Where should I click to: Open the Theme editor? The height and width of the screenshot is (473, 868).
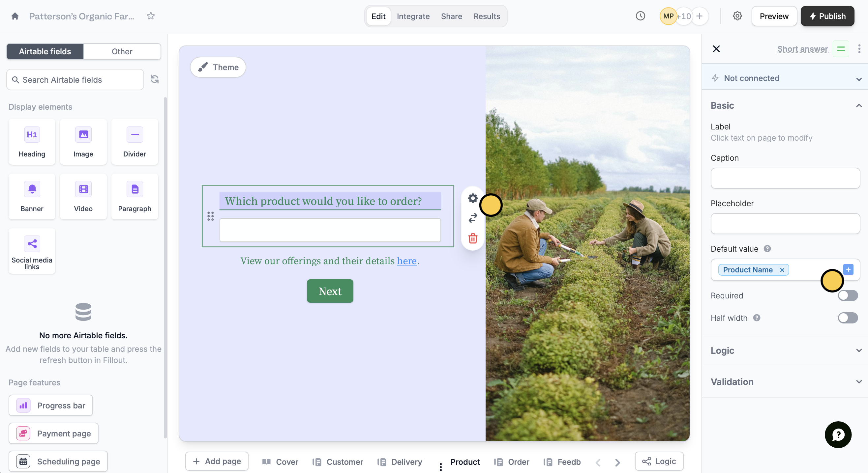pyautogui.click(x=218, y=67)
